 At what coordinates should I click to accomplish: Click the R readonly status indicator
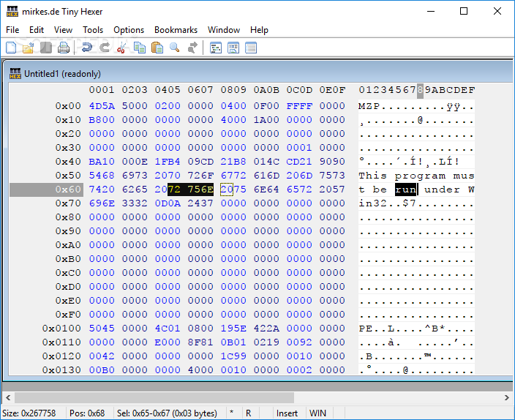(248, 413)
